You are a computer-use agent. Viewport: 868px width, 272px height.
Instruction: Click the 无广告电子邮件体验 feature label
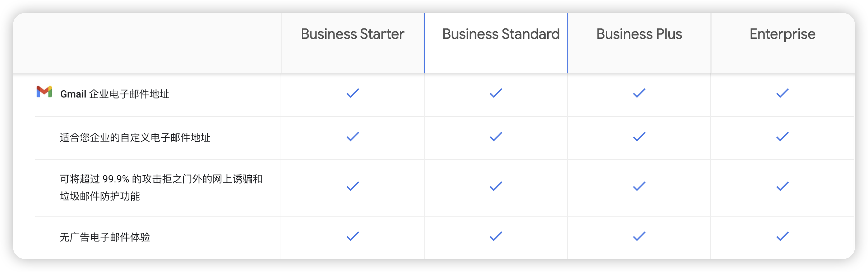point(105,237)
